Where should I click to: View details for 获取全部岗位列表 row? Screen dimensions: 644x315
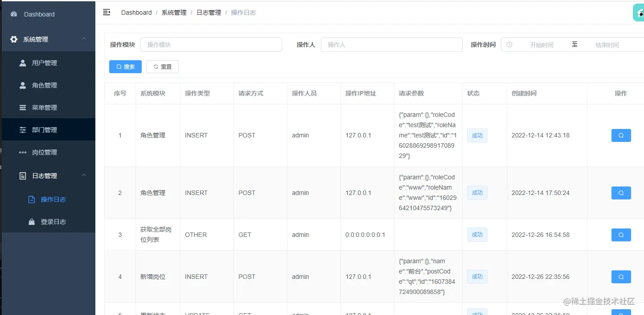[x=621, y=235]
